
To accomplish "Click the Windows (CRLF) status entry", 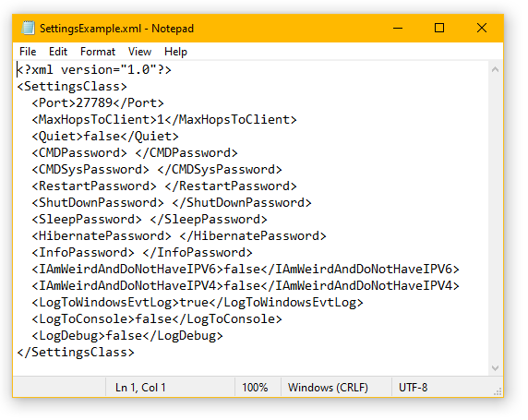I will pyautogui.click(x=328, y=388).
